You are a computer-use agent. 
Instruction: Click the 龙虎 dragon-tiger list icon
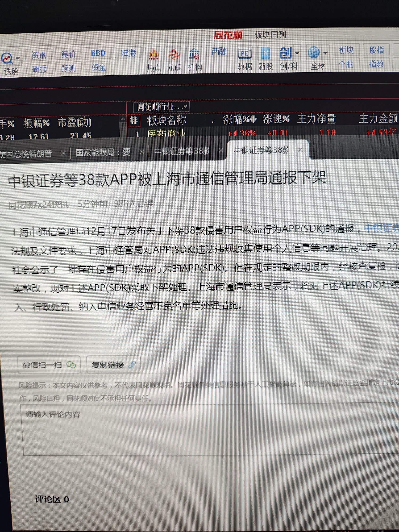point(174,54)
